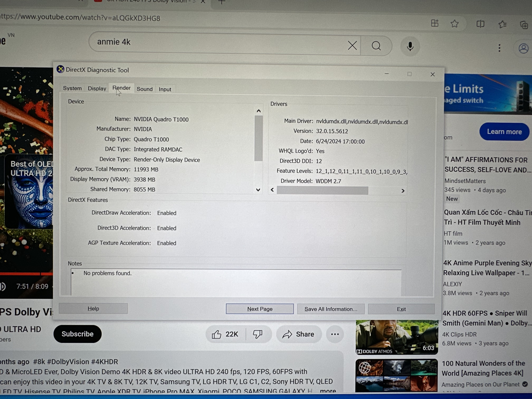The height and width of the screenshot is (399, 532).
Task: Click the video red progress bar
Action: pos(27,274)
